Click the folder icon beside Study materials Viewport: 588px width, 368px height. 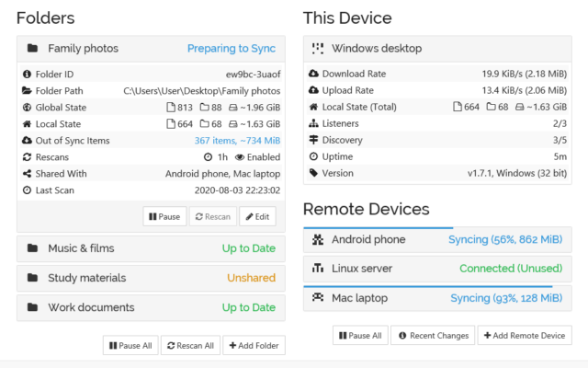[x=33, y=278]
